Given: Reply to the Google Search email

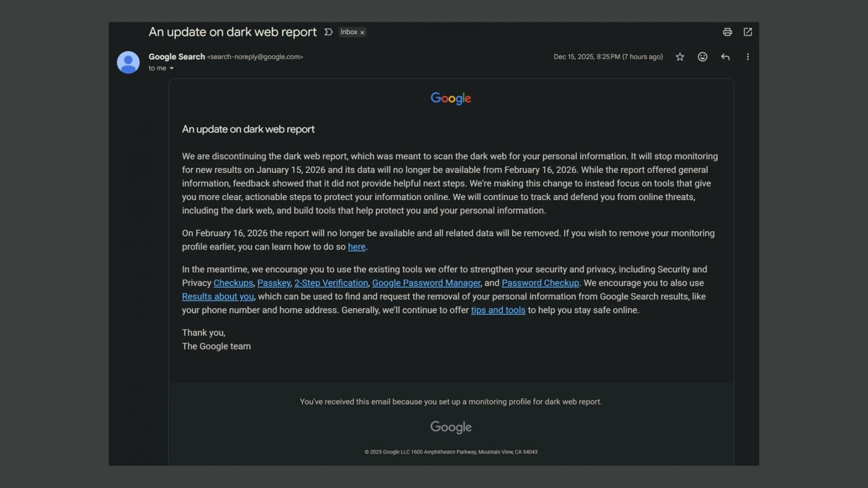Looking at the screenshot, I should pyautogui.click(x=725, y=57).
